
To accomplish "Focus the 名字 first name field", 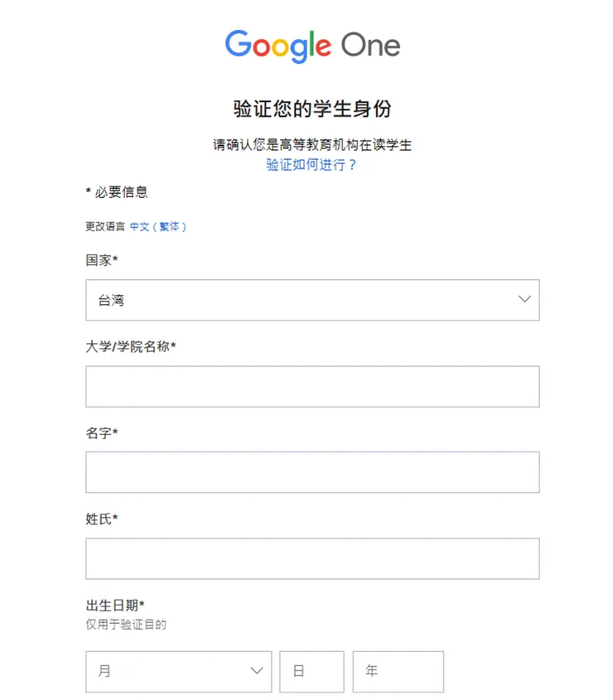I will [x=312, y=472].
